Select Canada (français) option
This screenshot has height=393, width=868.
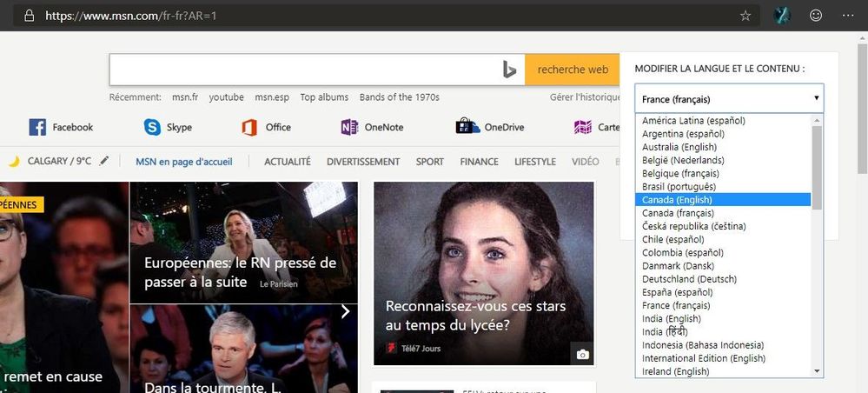point(723,213)
